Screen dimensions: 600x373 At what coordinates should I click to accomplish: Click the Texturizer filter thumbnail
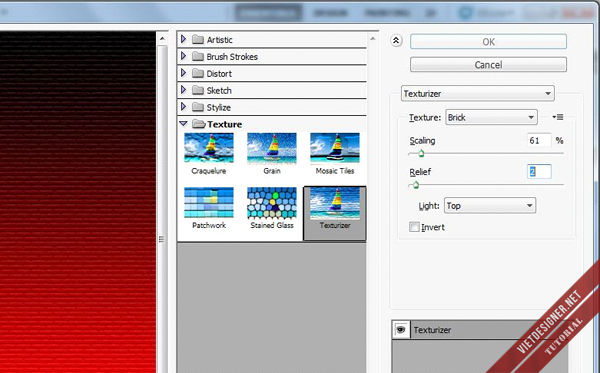click(335, 204)
